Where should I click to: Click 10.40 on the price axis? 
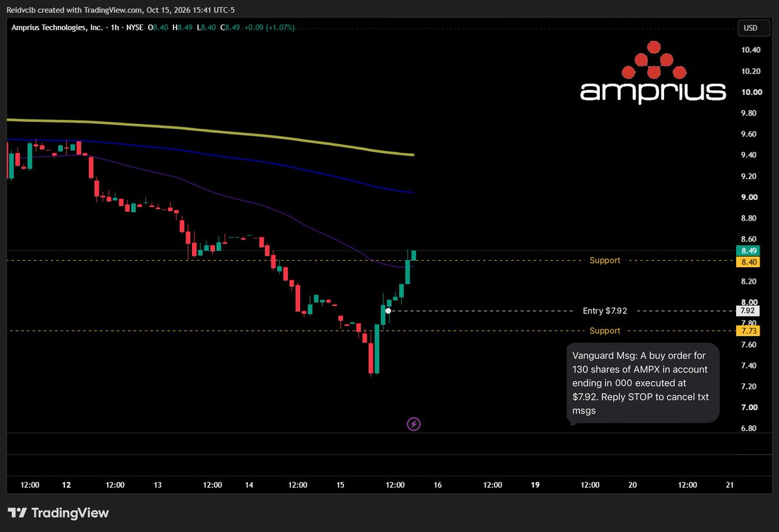pyautogui.click(x=751, y=50)
